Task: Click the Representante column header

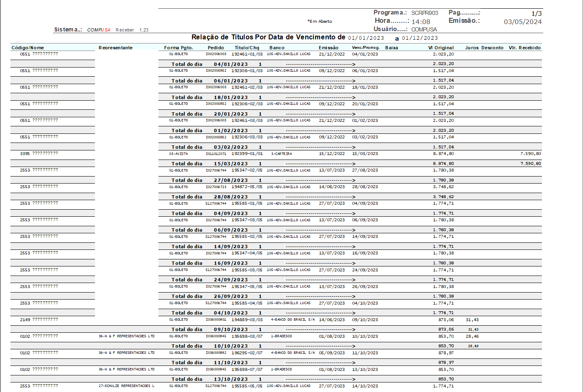Action: tap(116, 48)
